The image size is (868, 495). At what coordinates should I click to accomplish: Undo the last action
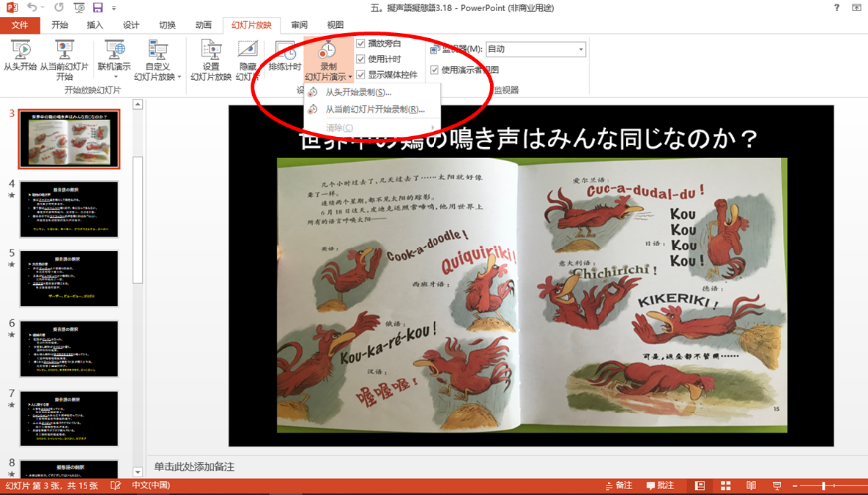[32, 8]
